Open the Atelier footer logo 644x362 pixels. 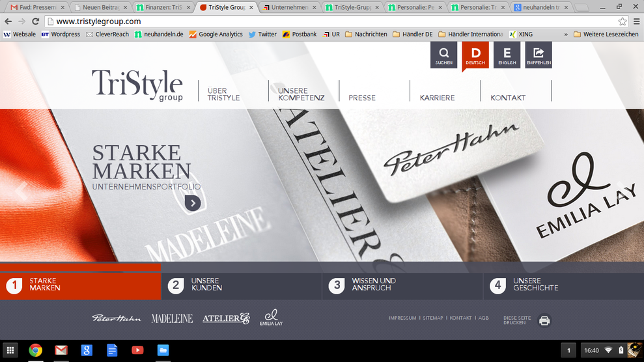226,318
